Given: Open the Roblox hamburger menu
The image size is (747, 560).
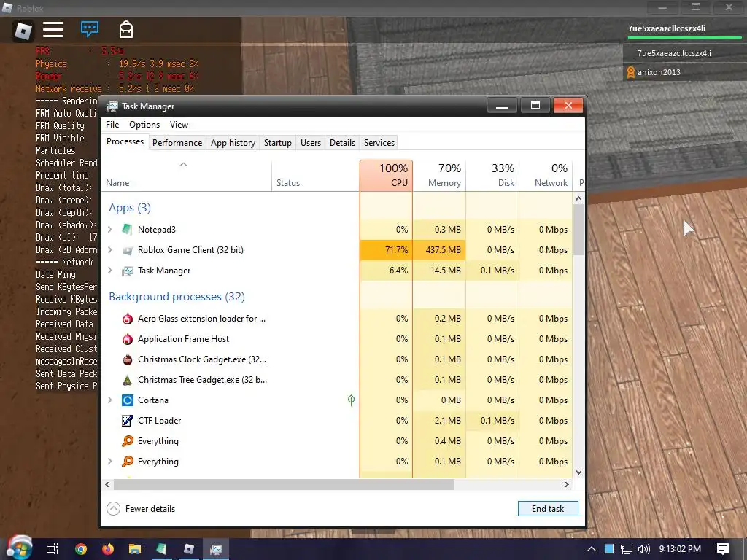Looking at the screenshot, I should pyautogui.click(x=53, y=29).
